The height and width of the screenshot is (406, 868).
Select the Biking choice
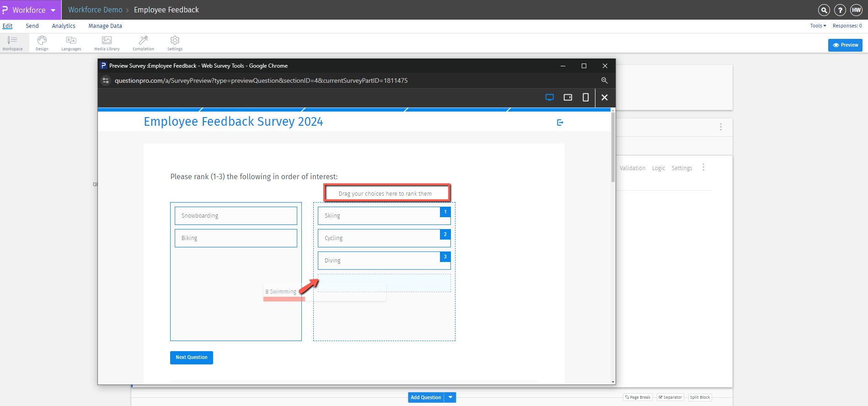click(x=236, y=238)
